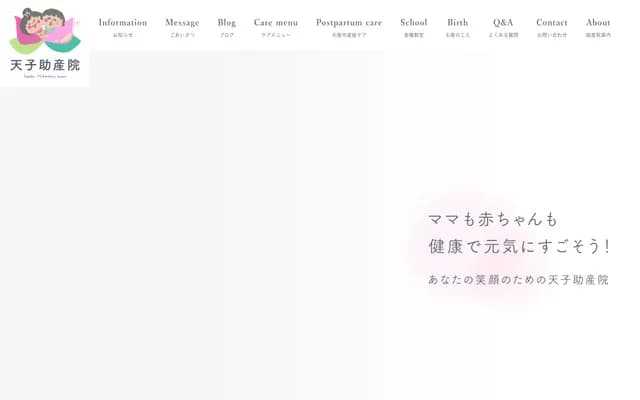Select Message in the navigation bar
The image size is (640, 400).
(x=182, y=22)
